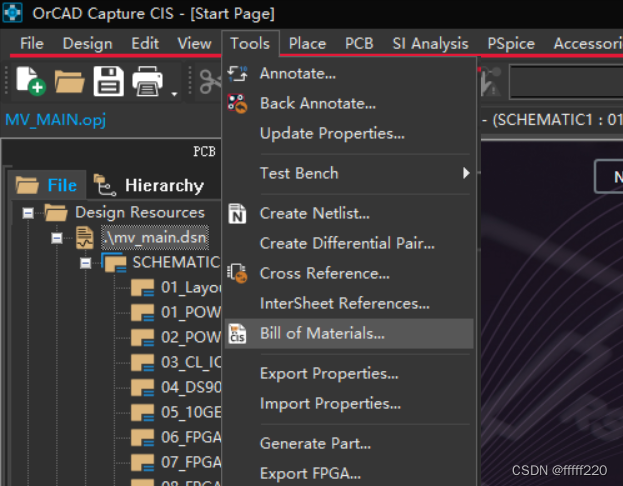The image size is (623, 486).
Task: Choose Back Annotate... menu entry
Action: 349,103
